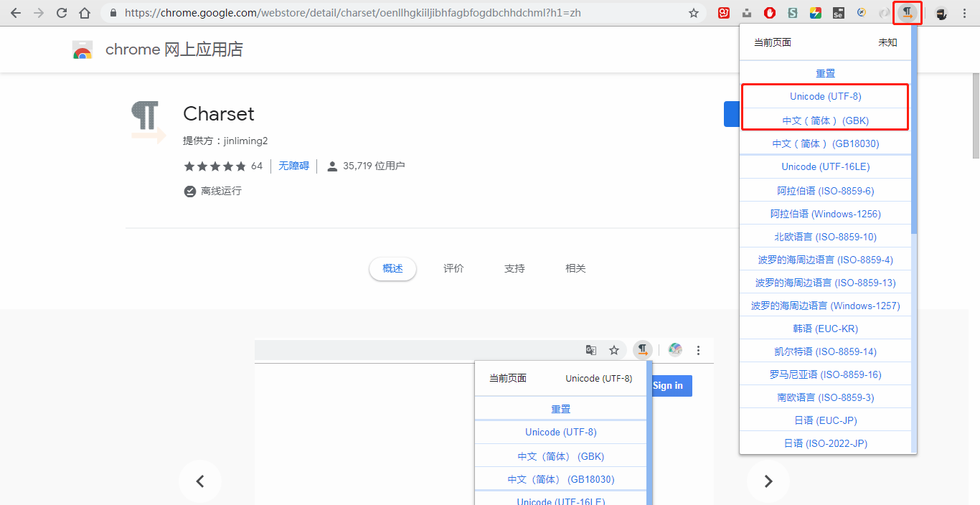
Task: Switch to the 相关 tab
Action: point(575,268)
